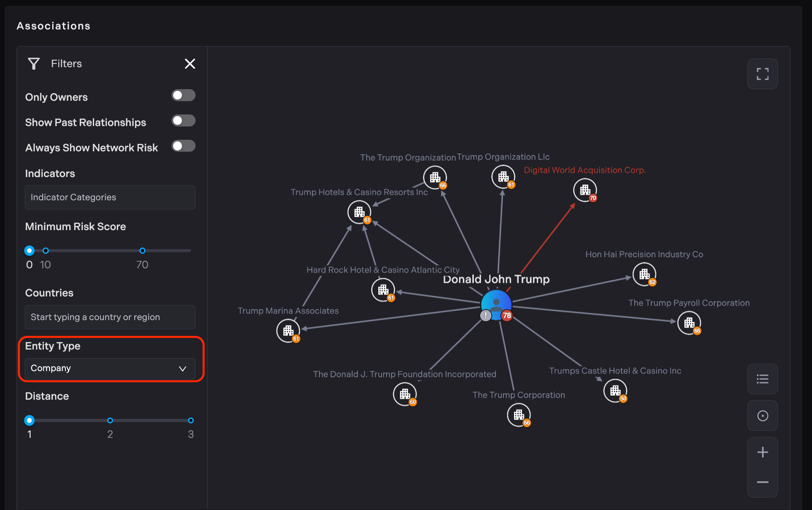Image resolution: width=812 pixels, height=510 pixels.
Task: Expand the Indicator Categories selector
Action: coord(110,197)
